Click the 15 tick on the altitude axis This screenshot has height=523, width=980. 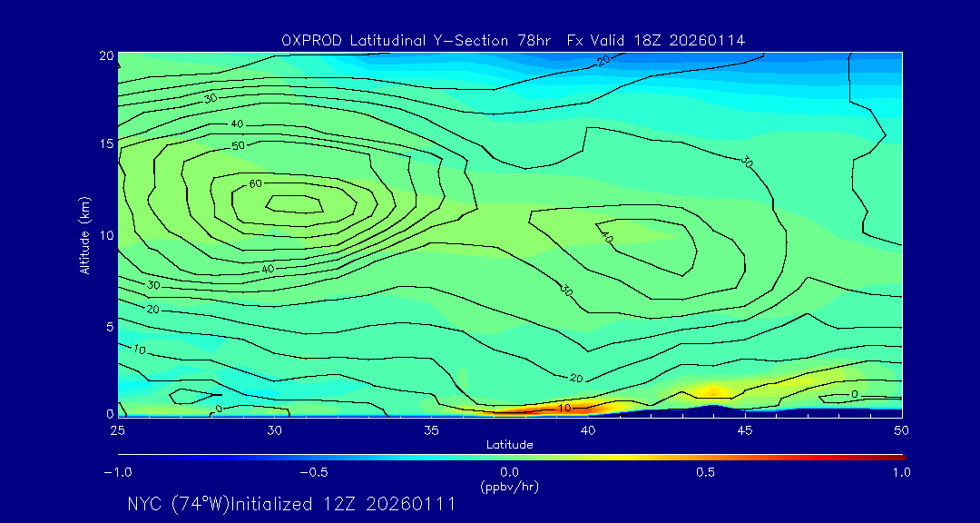pyautogui.click(x=105, y=144)
